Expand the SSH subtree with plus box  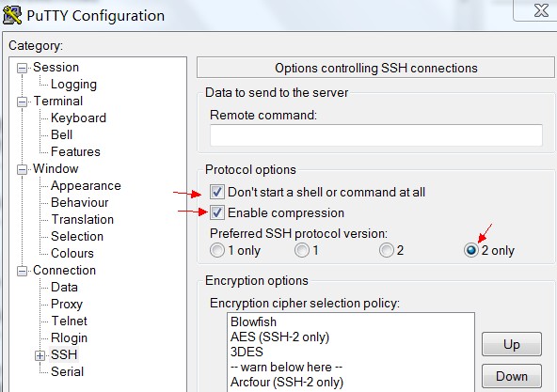[40, 355]
